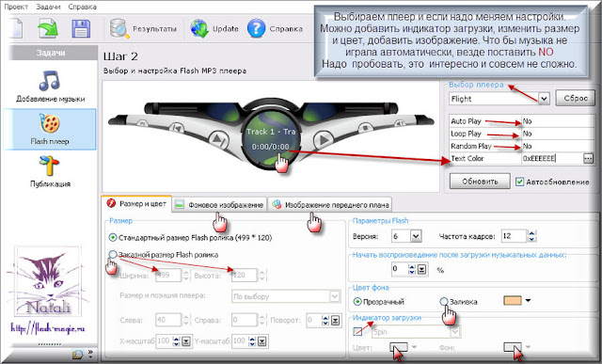This screenshot has width=602, height=364.
Task: Click the Text Color value field
Action: (552, 158)
